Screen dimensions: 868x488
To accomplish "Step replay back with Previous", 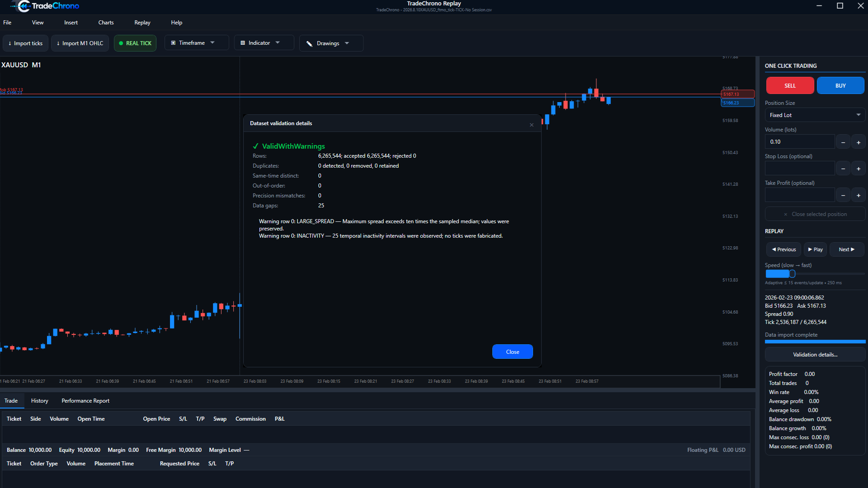I will pyautogui.click(x=783, y=249).
